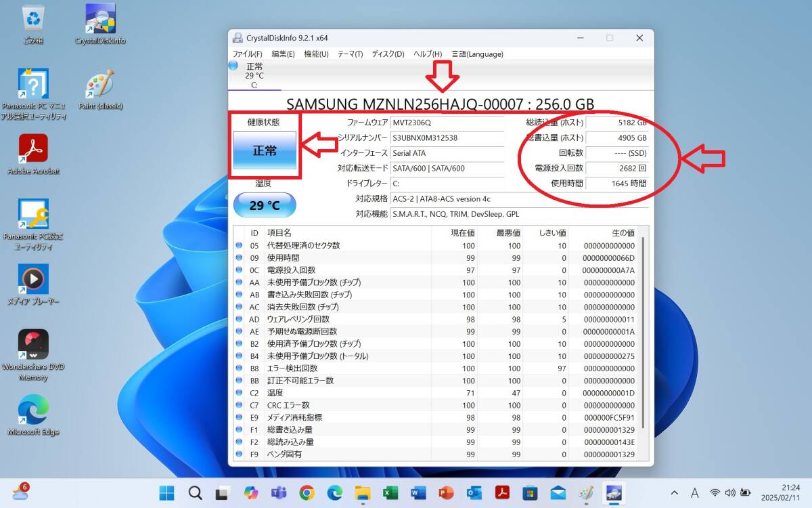
Task: Open the Mail app from the taskbar
Action: (x=558, y=492)
